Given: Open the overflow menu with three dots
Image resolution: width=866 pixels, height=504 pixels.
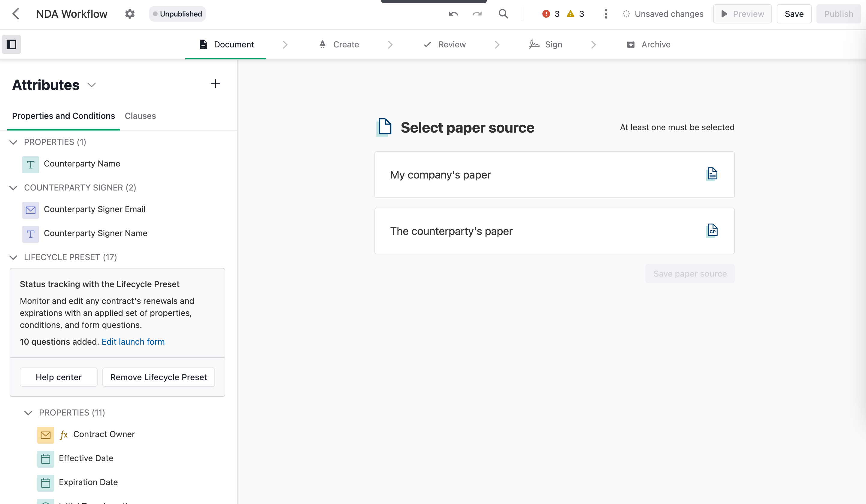Looking at the screenshot, I should pyautogui.click(x=606, y=14).
